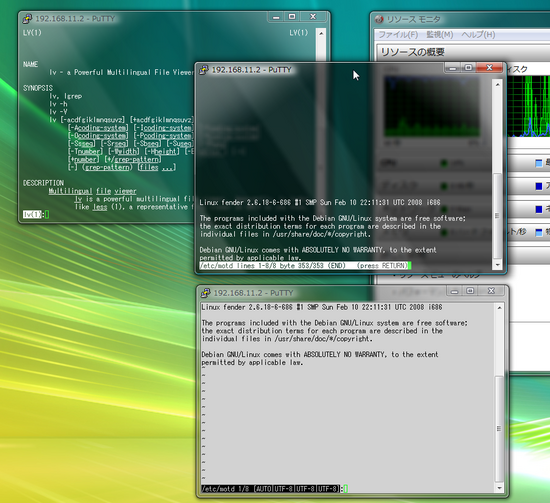Click '/etc/motd 1/8' status text in bottom window
This screenshot has width=550, height=503.
tap(225, 489)
